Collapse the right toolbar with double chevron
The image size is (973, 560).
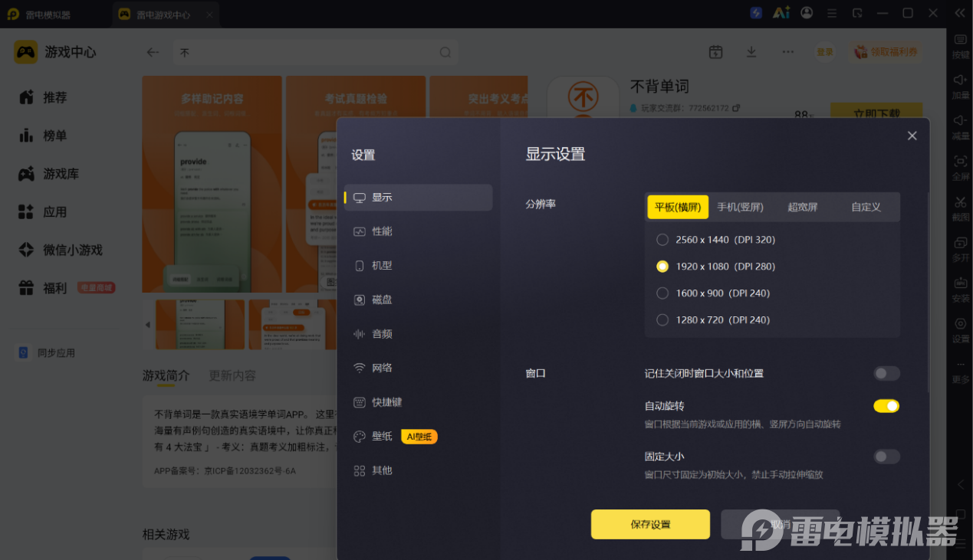(x=959, y=13)
